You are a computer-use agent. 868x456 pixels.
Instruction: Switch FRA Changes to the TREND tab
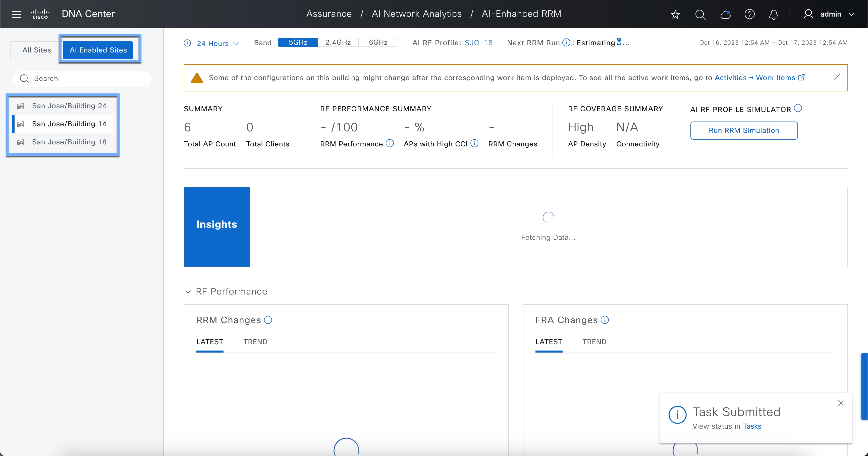[x=594, y=342]
